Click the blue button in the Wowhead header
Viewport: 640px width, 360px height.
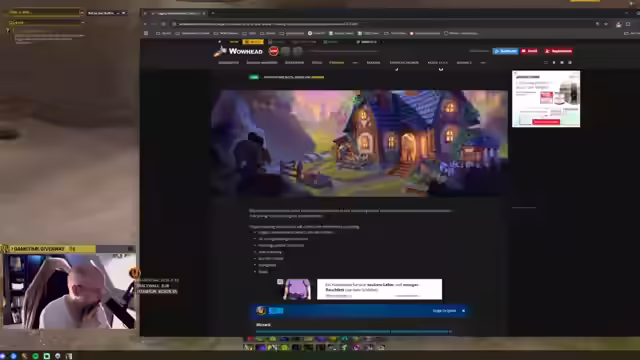click(x=505, y=51)
